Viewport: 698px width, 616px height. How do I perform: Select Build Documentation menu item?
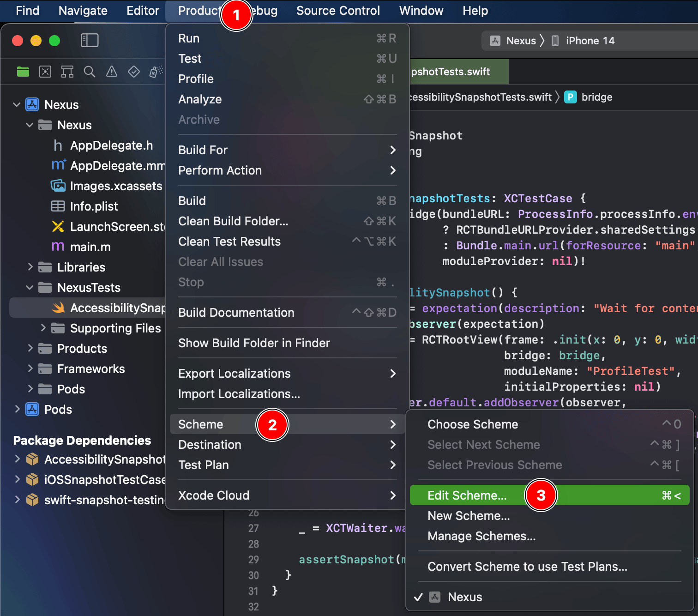(x=287, y=313)
